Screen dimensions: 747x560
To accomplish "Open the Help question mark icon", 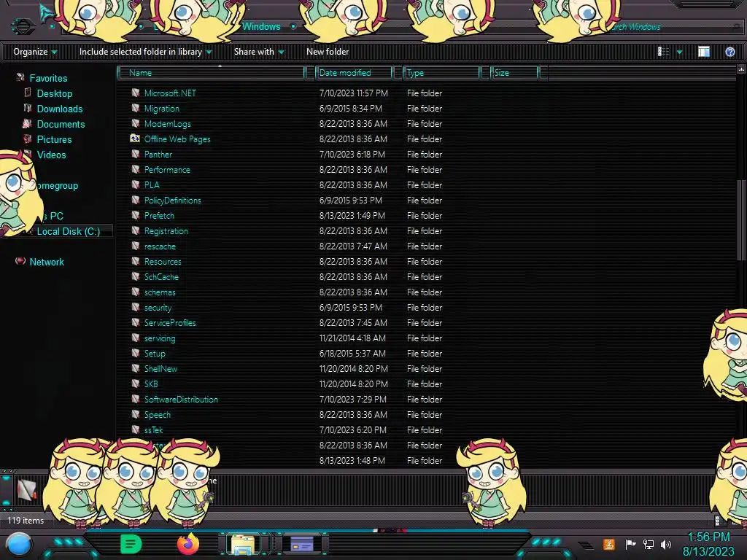I will click(729, 52).
